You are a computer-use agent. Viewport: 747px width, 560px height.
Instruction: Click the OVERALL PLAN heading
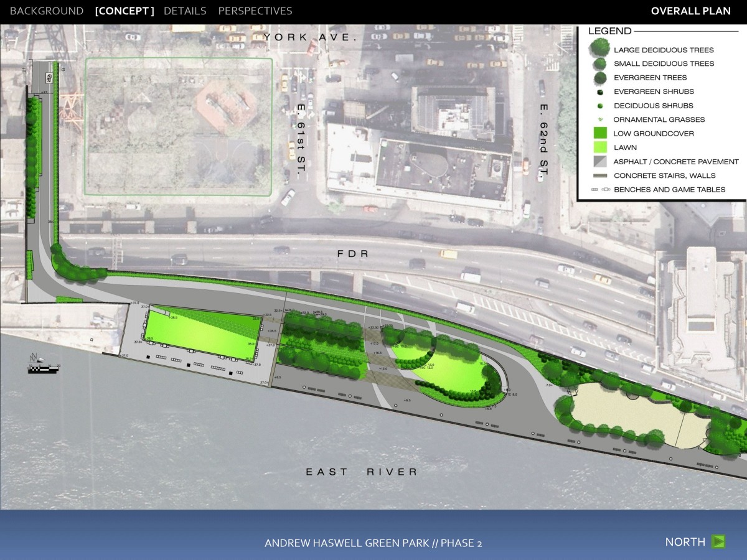[x=690, y=11]
